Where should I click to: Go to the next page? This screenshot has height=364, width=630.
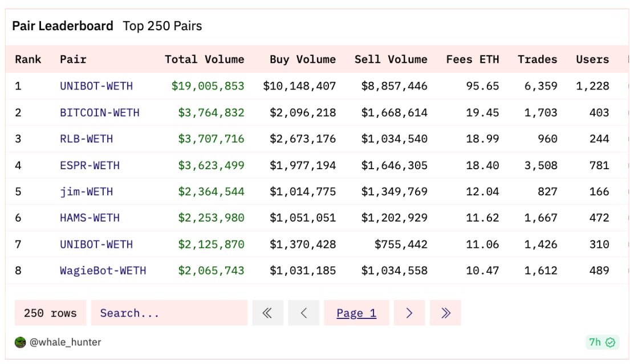tap(409, 313)
